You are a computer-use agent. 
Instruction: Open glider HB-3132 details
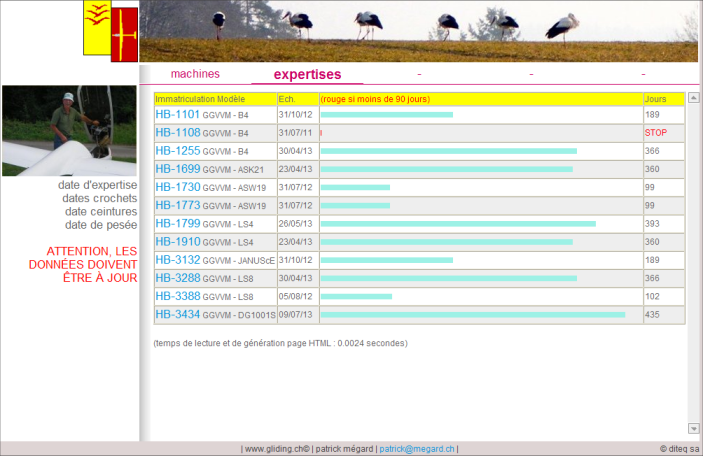(x=178, y=260)
